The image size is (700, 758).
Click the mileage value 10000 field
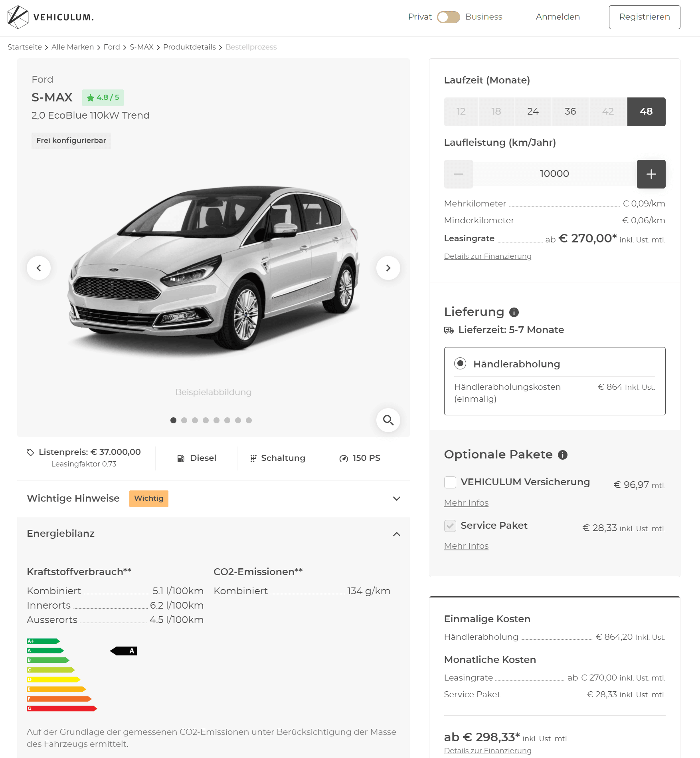pyautogui.click(x=555, y=174)
